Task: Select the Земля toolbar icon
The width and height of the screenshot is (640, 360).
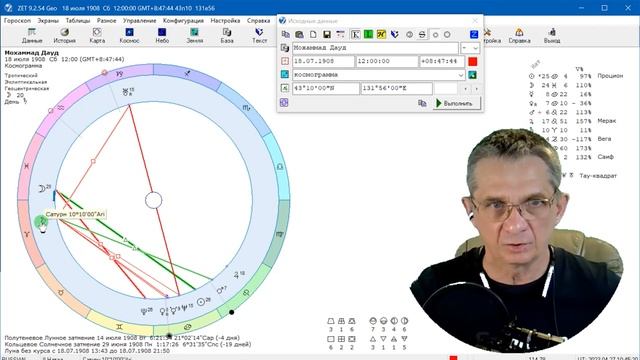Action: [x=195, y=35]
